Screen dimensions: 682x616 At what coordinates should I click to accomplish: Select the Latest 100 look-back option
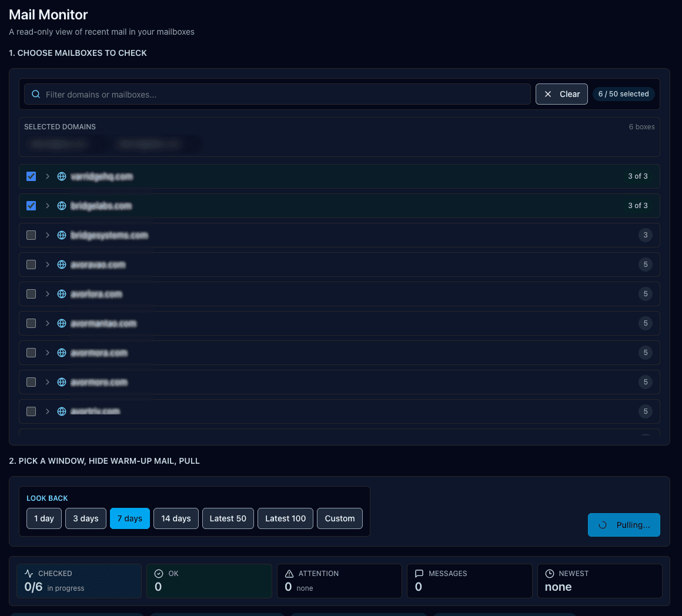[x=285, y=518]
